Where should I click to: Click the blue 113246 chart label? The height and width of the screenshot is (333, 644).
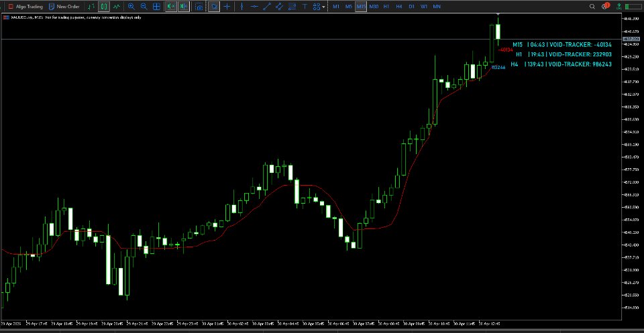tap(498, 67)
